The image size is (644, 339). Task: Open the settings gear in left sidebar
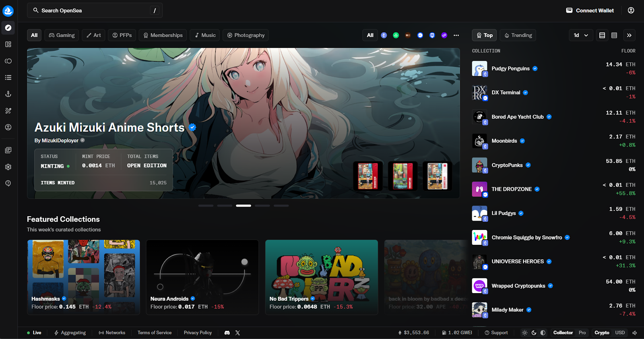click(x=8, y=167)
